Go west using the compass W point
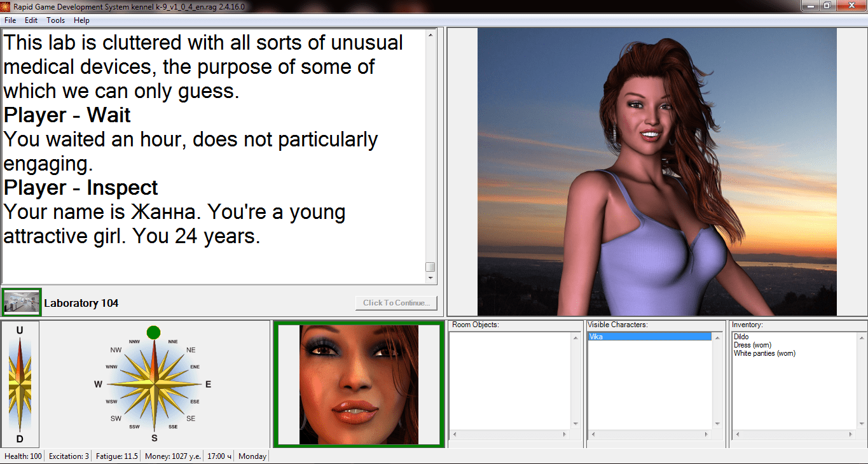868x464 pixels. [x=99, y=384]
